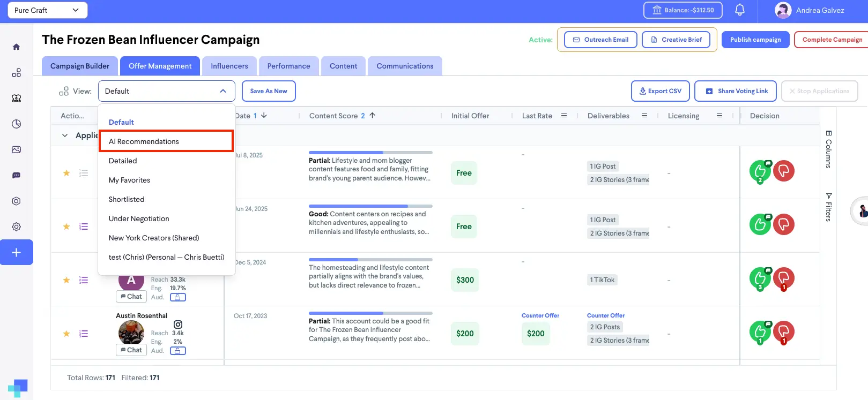The height and width of the screenshot is (400, 868).
Task: Collapse the View dropdown showing Default
Action: pyautogui.click(x=166, y=91)
